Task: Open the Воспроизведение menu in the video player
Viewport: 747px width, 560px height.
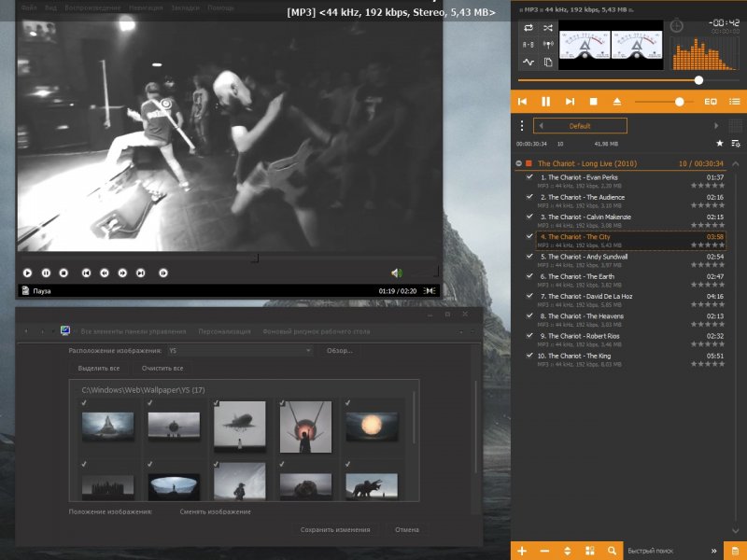Action: (x=92, y=7)
